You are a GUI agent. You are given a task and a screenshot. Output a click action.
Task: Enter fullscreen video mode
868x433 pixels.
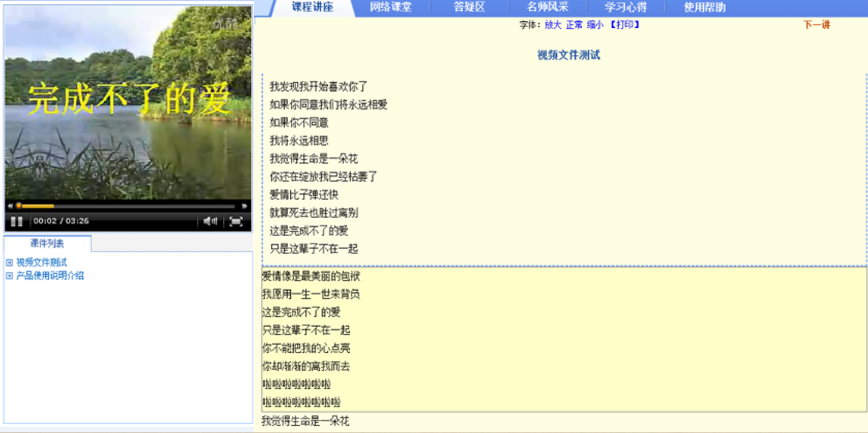coord(236,221)
